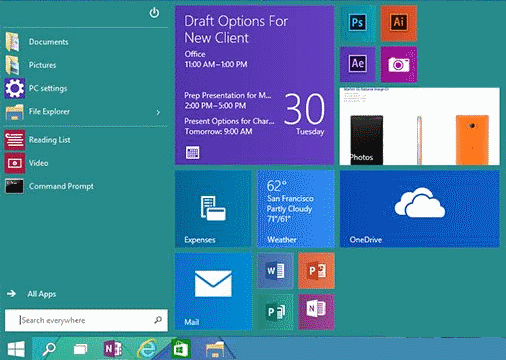Launch the Publisher tile
Viewport: 506px width, 360px height.
[x=275, y=312]
